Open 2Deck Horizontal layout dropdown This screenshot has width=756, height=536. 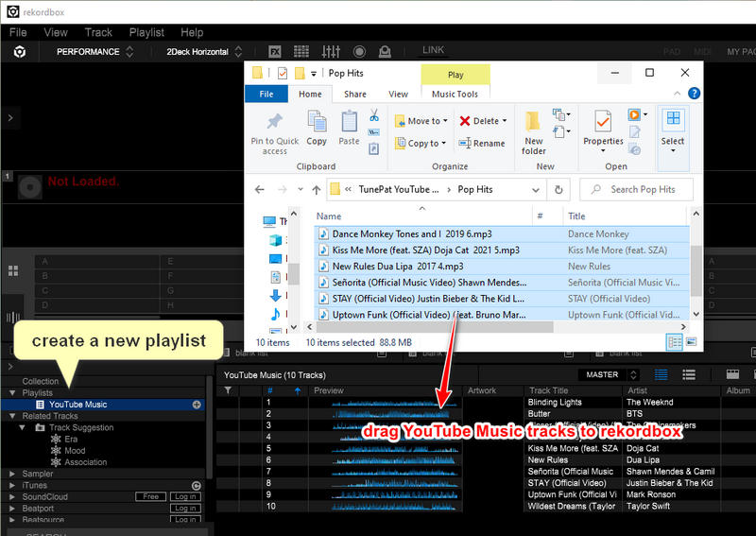pos(203,52)
